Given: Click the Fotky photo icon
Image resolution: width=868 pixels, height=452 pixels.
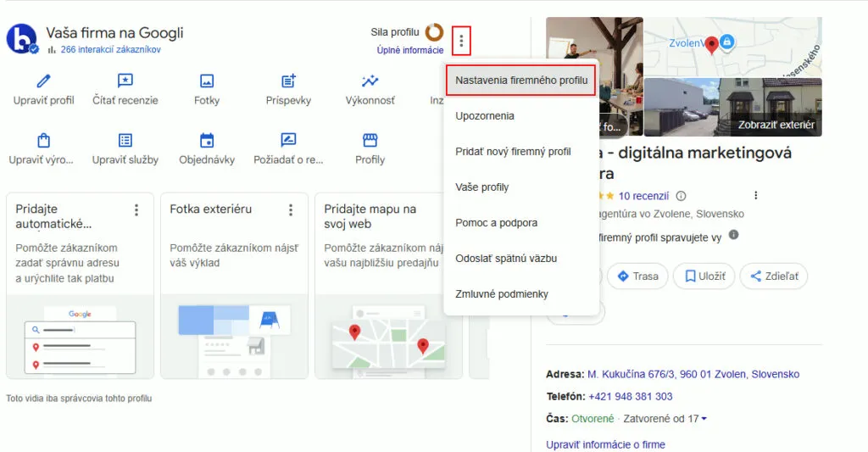Looking at the screenshot, I should pyautogui.click(x=207, y=81).
